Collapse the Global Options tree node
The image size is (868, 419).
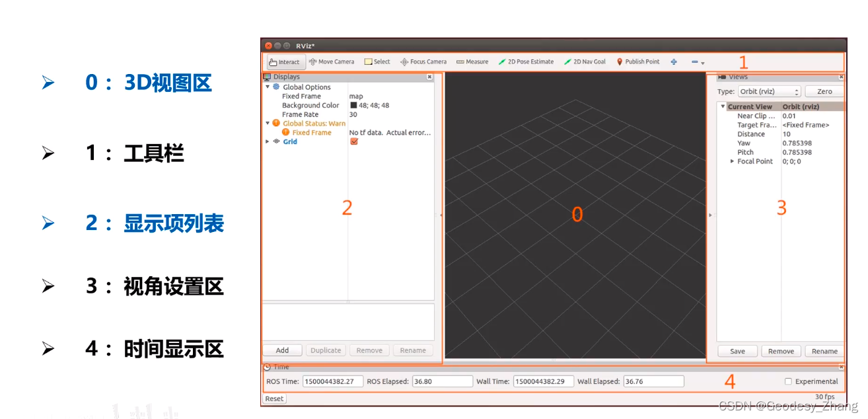tap(268, 87)
